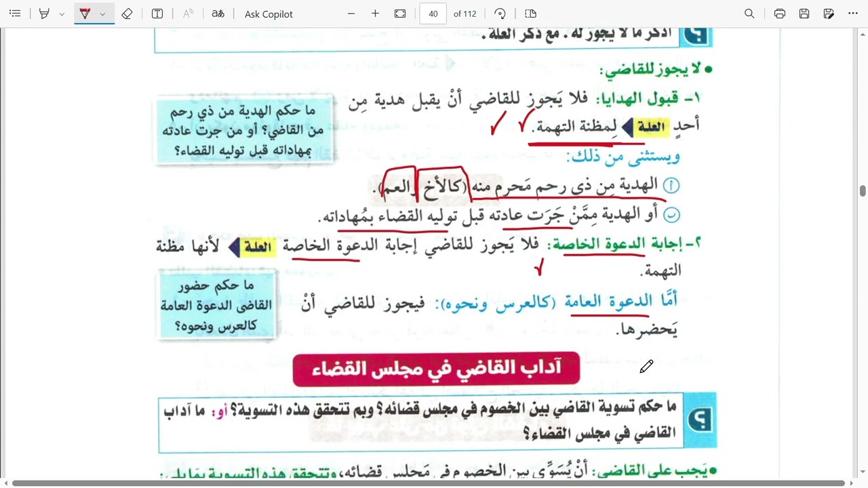Switch page view layout
Viewport: 868px width, 488px height.
pos(530,14)
